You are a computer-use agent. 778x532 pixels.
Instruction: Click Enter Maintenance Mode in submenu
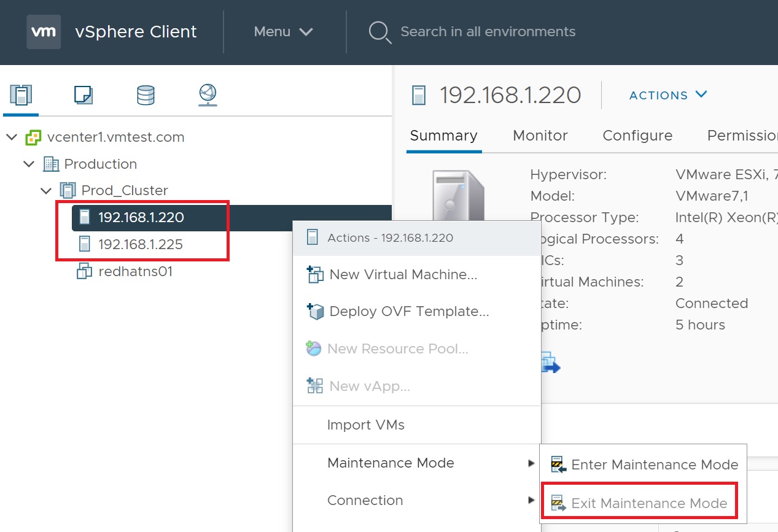pyautogui.click(x=654, y=465)
